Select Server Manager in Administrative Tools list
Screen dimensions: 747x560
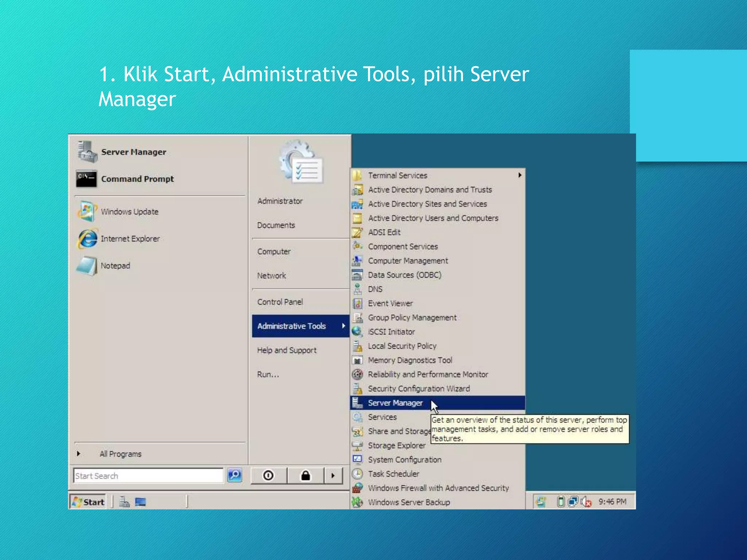tap(437, 403)
